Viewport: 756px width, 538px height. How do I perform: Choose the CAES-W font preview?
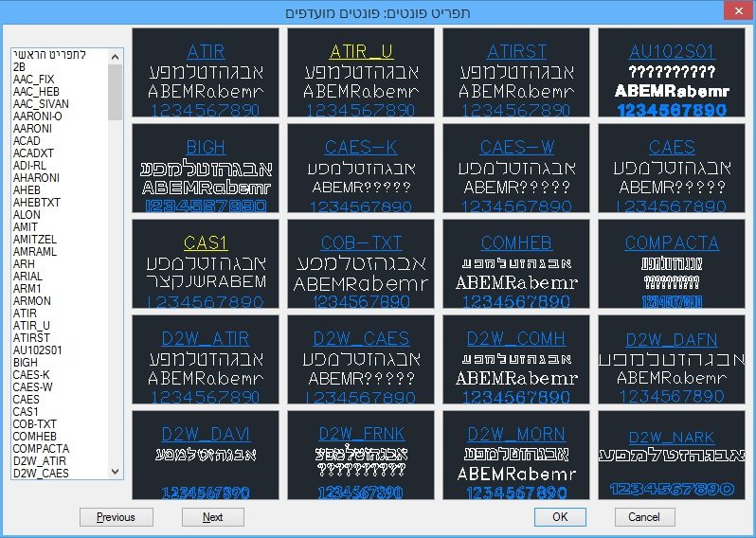point(516,169)
